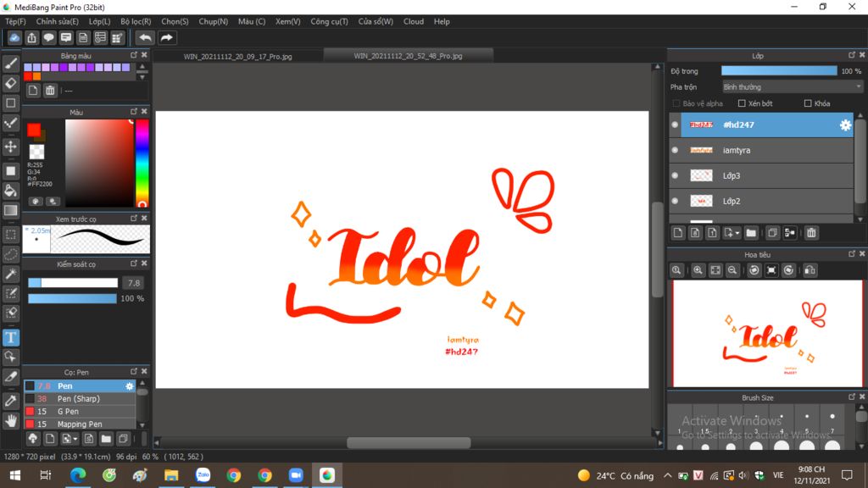Expand the add-layer dropdown arrow
The height and width of the screenshot is (488, 868).
[x=737, y=234]
